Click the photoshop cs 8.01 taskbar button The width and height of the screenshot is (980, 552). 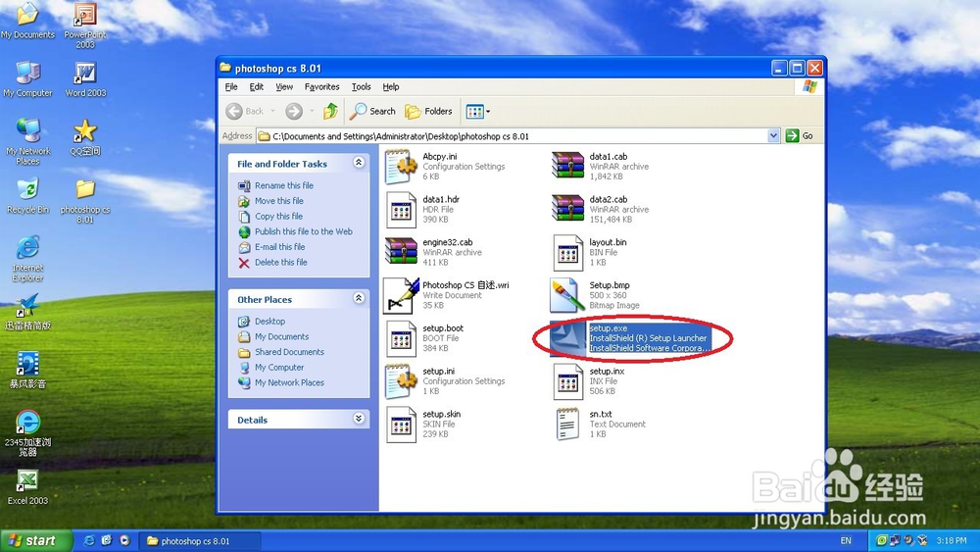point(199,541)
